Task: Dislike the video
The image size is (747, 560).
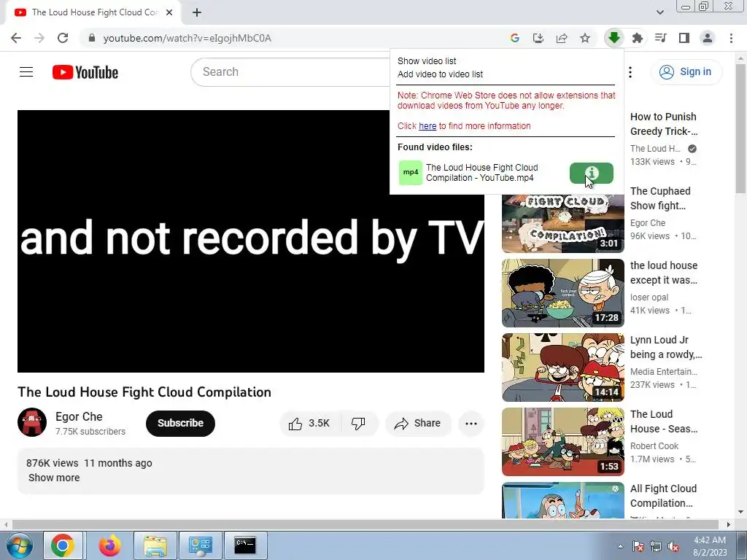Action: pos(358,424)
